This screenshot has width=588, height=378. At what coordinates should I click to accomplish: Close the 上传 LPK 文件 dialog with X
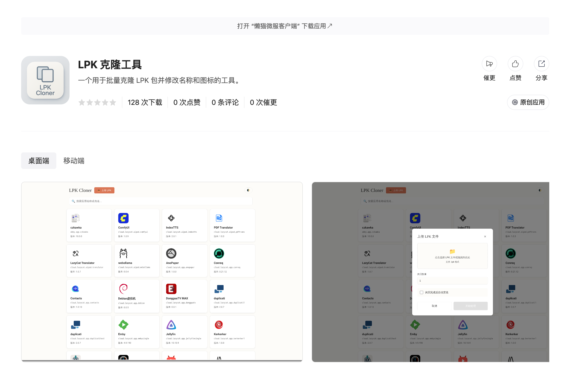[x=485, y=236]
